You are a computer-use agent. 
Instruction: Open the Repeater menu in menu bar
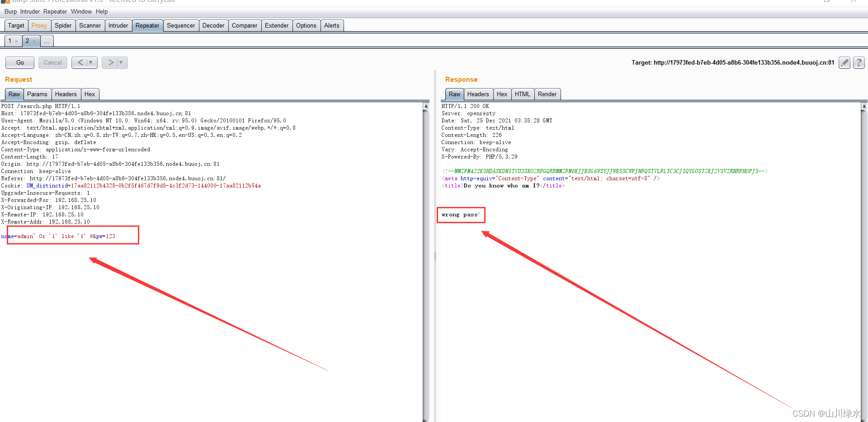(55, 11)
